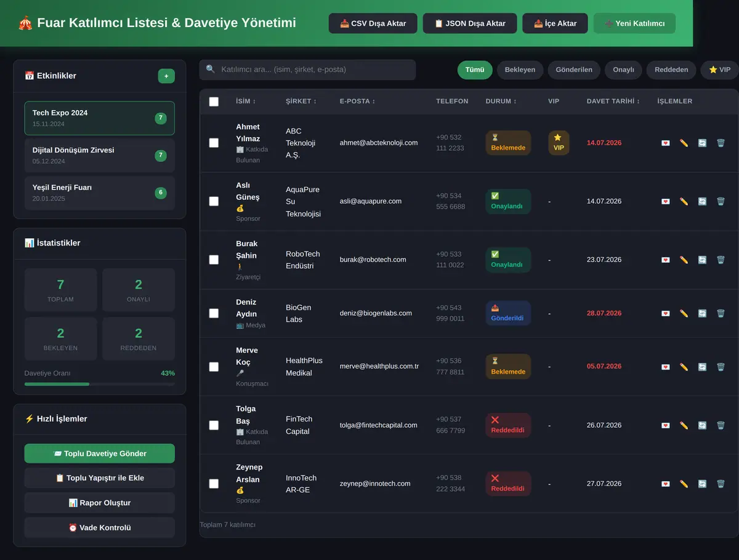Run Vade Kontrolü from quick actions
739x560 pixels.
[100, 527]
